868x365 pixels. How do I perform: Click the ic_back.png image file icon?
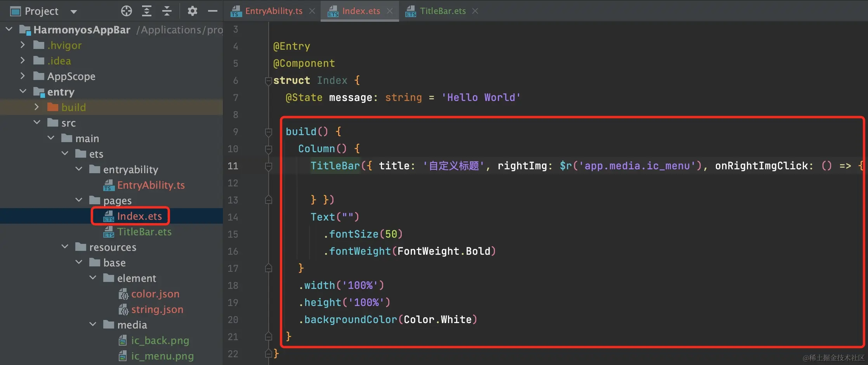(122, 341)
